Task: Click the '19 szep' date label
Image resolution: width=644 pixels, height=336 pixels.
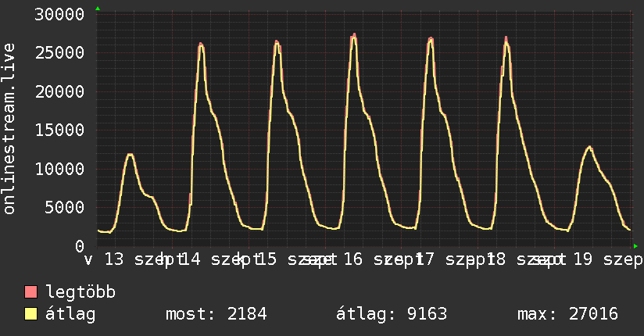Action: pos(607,259)
